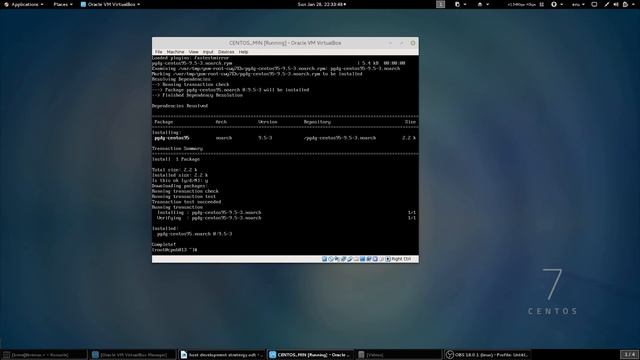Viewport: 640px width, 360px height.
Task: Click the optical disk icon in VM status bar
Action: pyautogui.click(x=330, y=259)
